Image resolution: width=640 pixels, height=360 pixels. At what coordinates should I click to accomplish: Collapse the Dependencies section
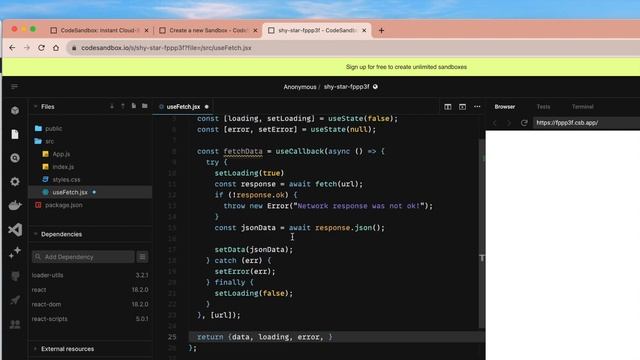click(36, 234)
